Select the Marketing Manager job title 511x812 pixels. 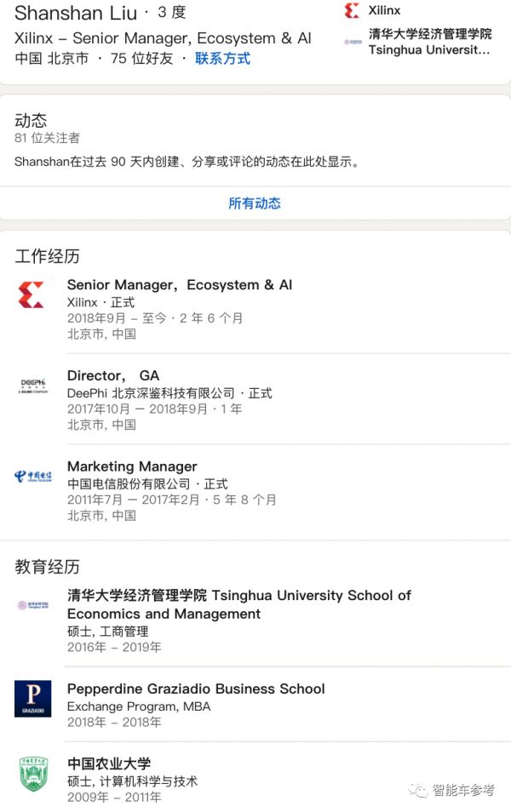(132, 466)
